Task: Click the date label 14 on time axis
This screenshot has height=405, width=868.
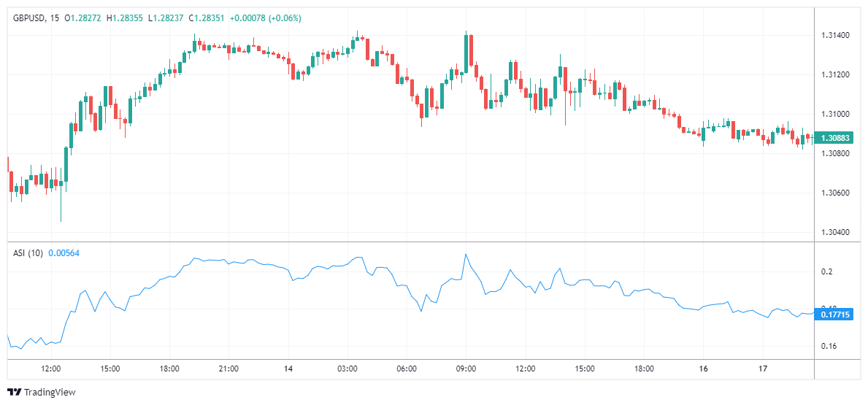Action: tap(288, 369)
